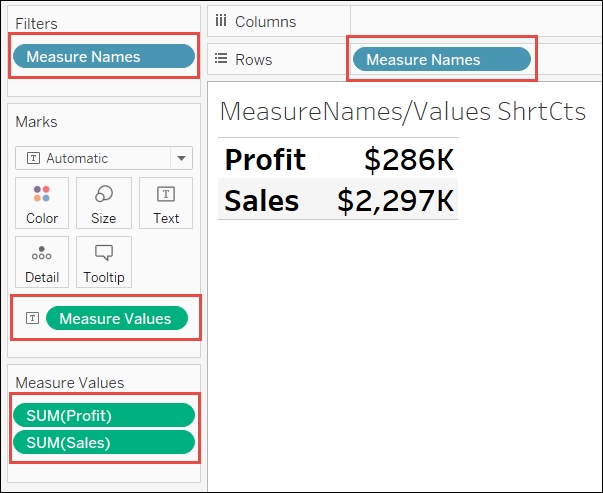Select the SUM(Sales) pill
The height and width of the screenshot is (493, 603).
point(104,442)
